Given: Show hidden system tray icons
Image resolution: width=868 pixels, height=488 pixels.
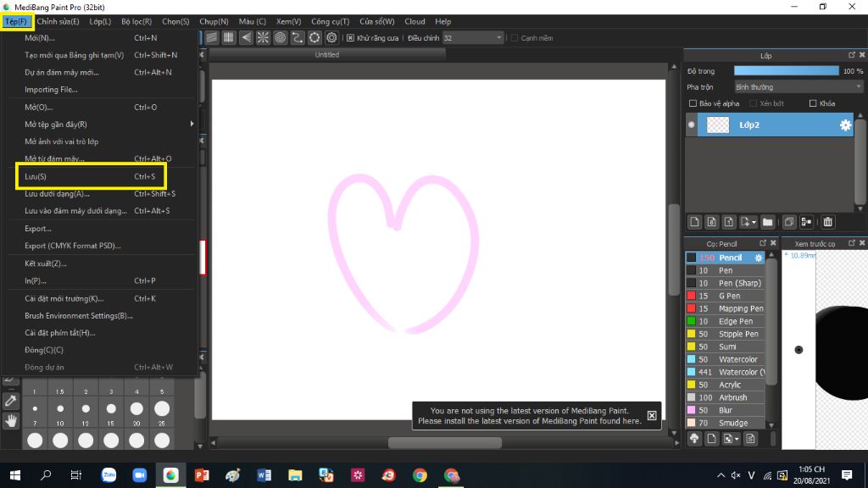Looking at the screenshot, I should click(721, 475).
